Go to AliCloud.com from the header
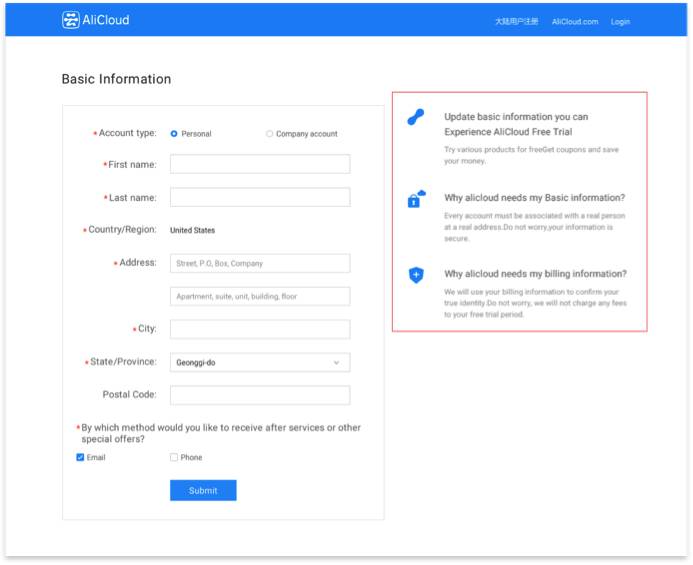 (x=575, y=22)
